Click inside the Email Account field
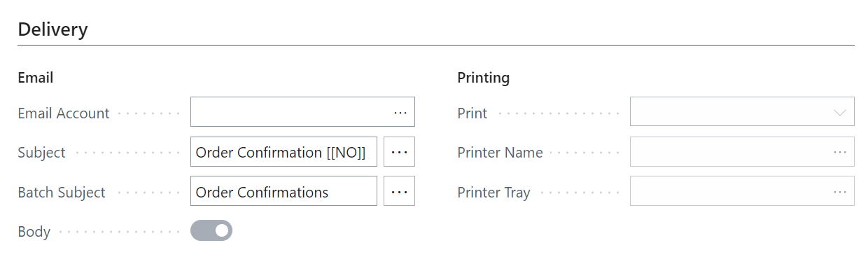The width and height of the screenshot is (868, 257). (302, 112)
